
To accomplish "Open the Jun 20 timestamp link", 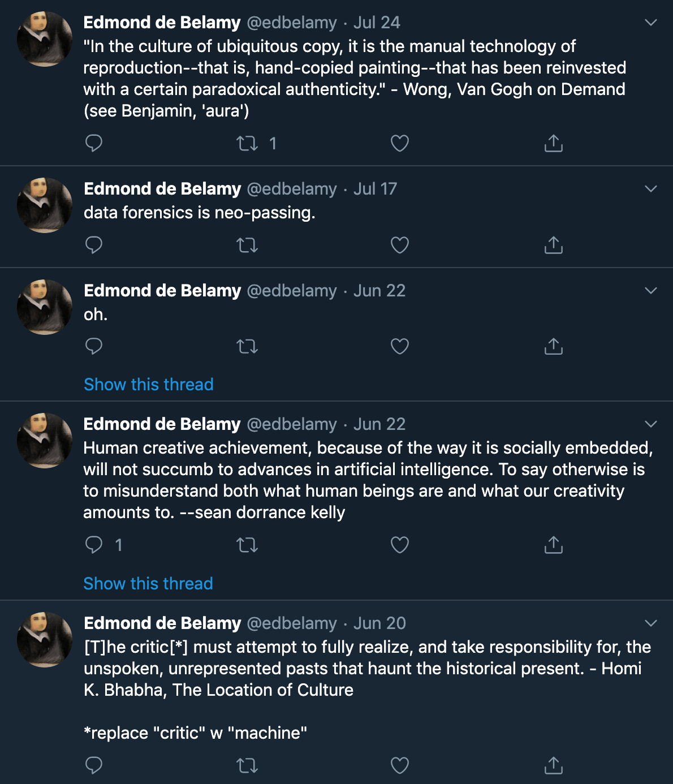I will 379,623.
